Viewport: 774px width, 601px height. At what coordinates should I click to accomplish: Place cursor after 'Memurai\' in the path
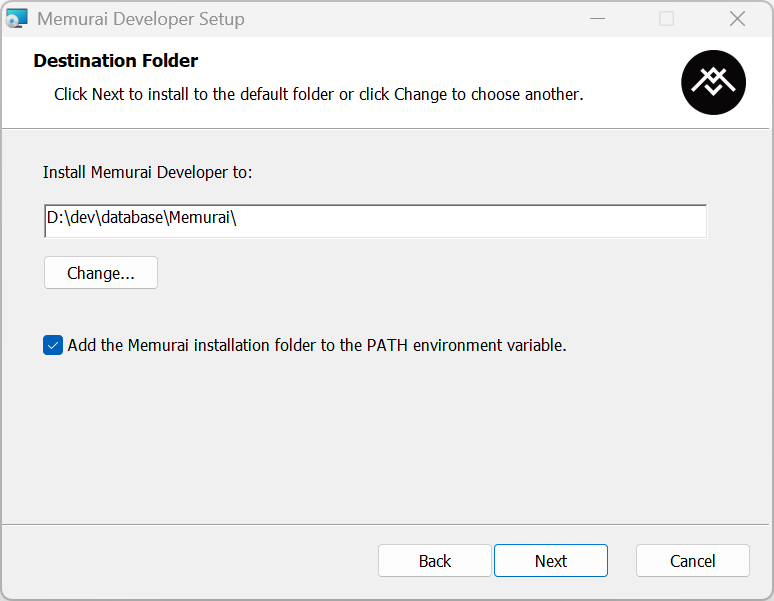coord(238,218)
